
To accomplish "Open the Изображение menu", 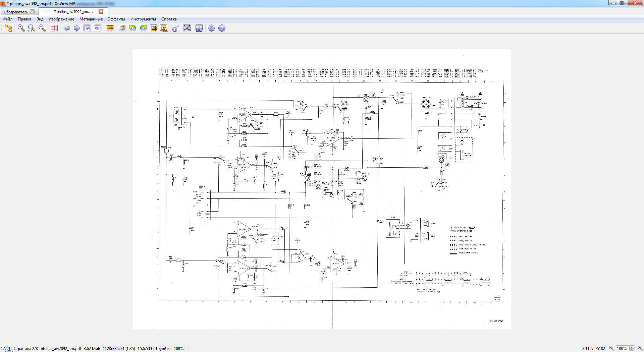I will [x=61, y=19].
